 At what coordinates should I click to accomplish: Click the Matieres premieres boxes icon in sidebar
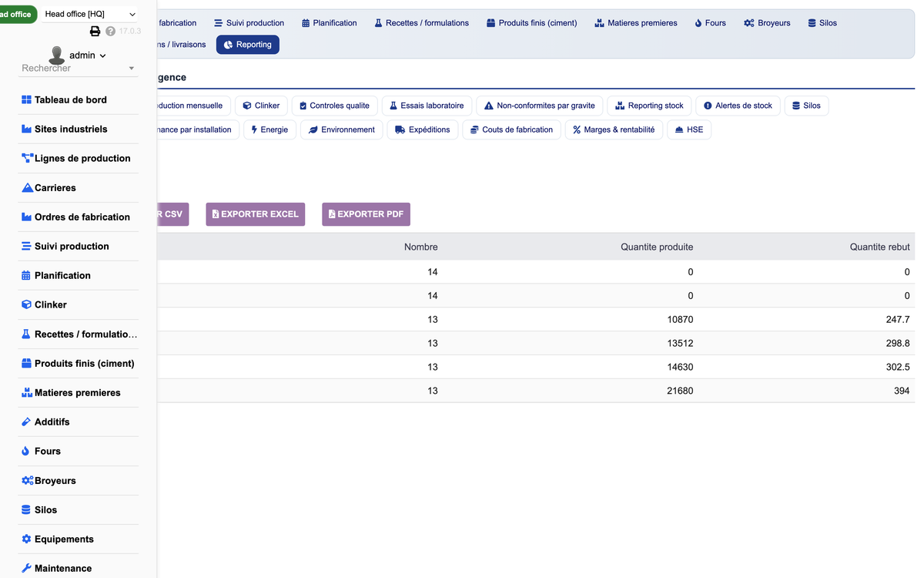(27, 392)
